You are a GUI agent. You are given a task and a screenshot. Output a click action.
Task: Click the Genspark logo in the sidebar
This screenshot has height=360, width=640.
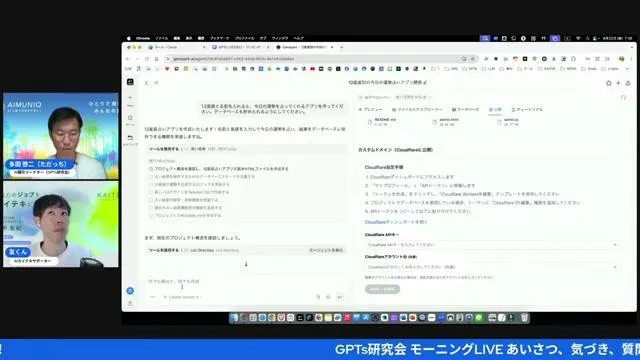[130, 82]
